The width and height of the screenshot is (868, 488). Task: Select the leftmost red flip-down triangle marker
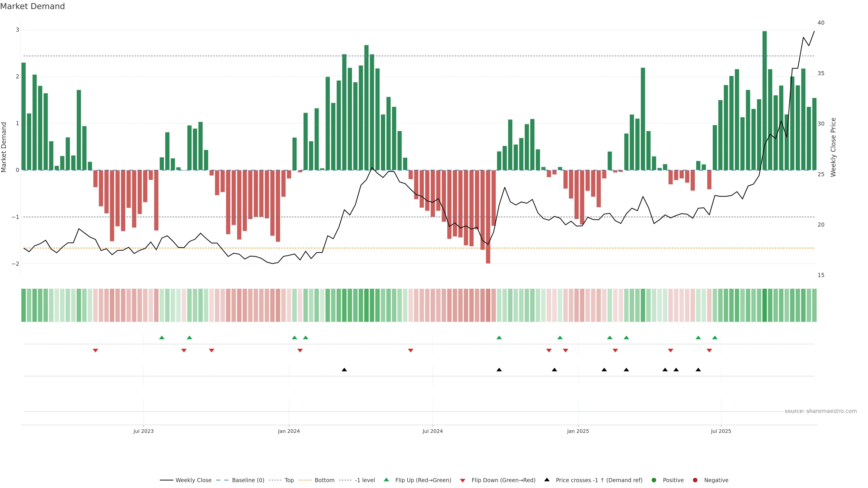(95, 351)
